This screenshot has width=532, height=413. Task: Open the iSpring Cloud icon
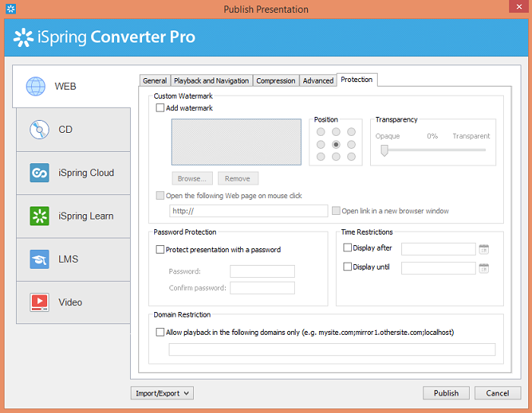40,173
